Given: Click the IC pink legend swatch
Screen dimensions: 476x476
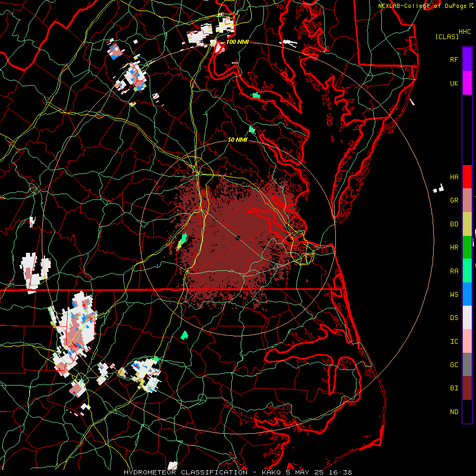Looking at the screenshot, I should point(467,341).
